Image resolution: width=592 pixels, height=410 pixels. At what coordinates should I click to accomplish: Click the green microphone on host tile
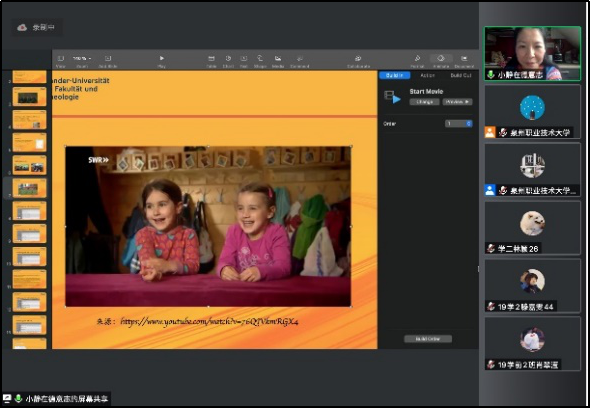(491, 75)
